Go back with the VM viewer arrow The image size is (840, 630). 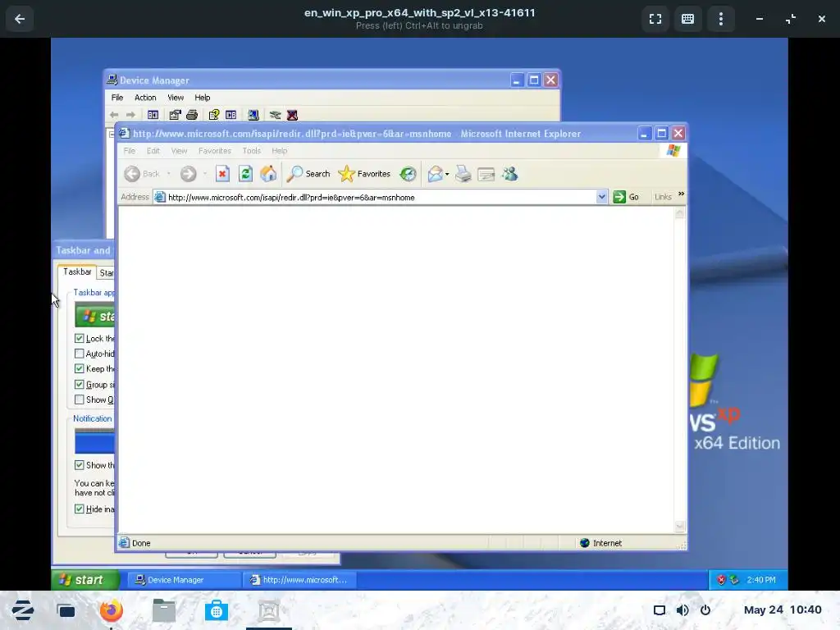tap(20, 20)
